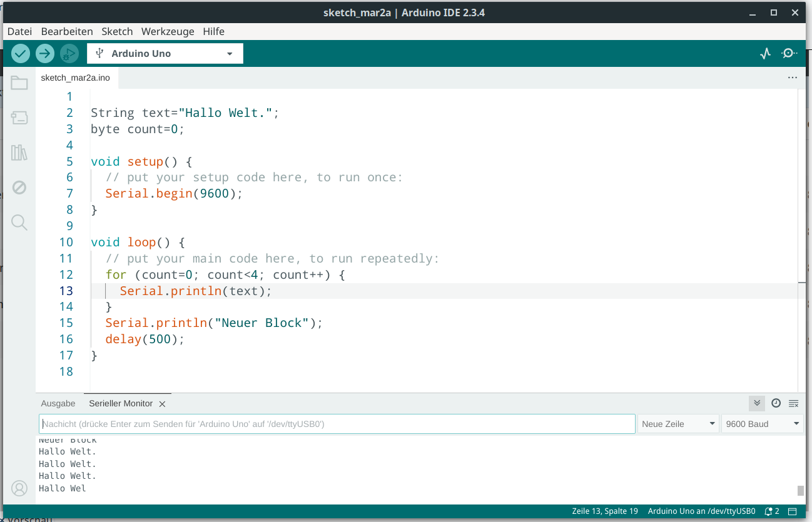Click the Verify sketch checkmark button
The width and height of the screenshot is (812, 522).
pyautogui.click(x=21, y=54)
